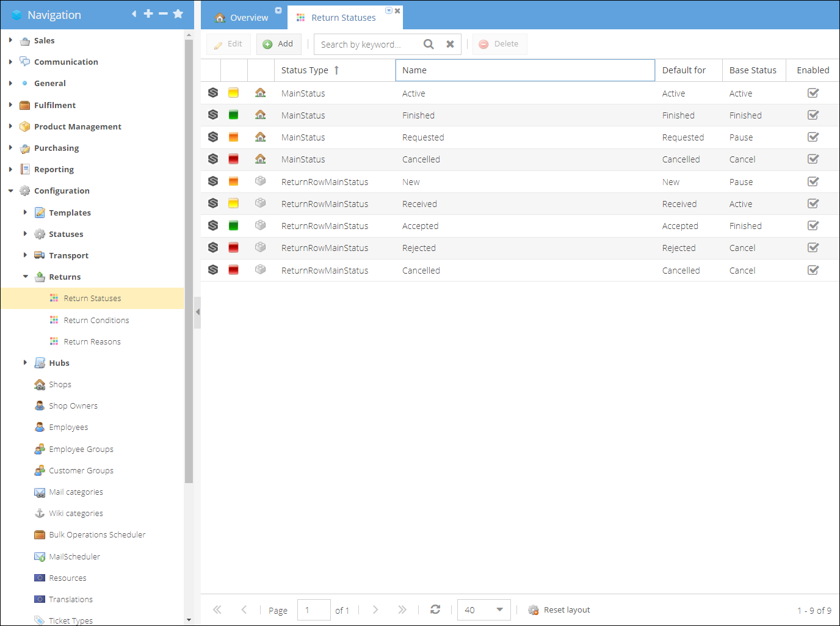Click the navigation panel vertical scrollbar

[189, 263]
